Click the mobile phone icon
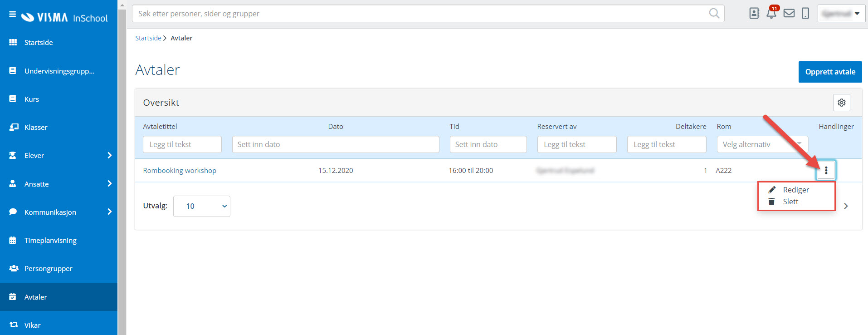 coord(805,13)
